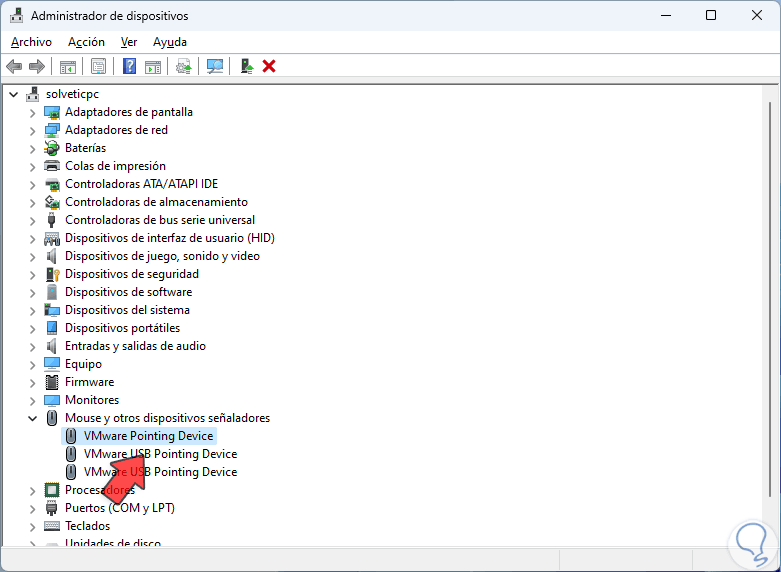Click the Adaptadores de pantalla icon
The height and width of the screenshot is (572, 781).
(52, 112)
